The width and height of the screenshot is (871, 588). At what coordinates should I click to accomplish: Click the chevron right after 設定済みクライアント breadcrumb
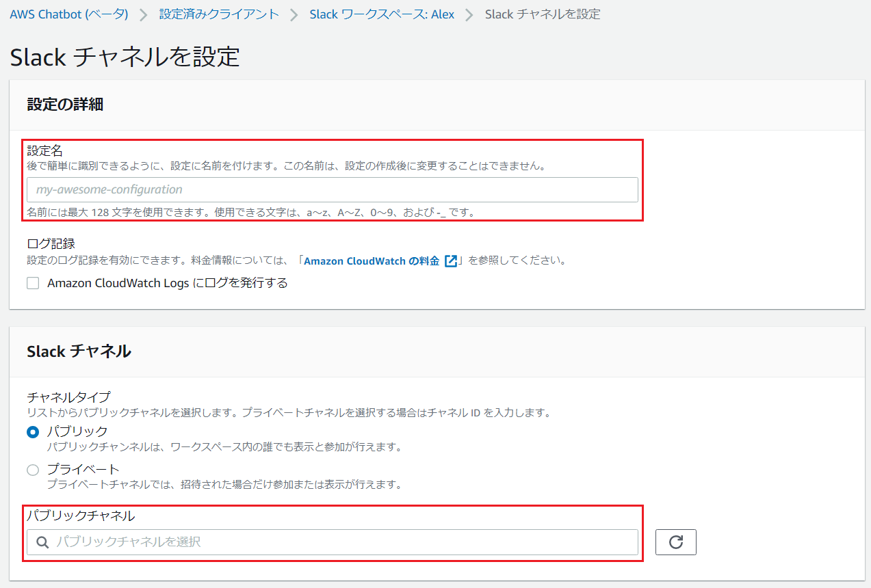point(294,15)
